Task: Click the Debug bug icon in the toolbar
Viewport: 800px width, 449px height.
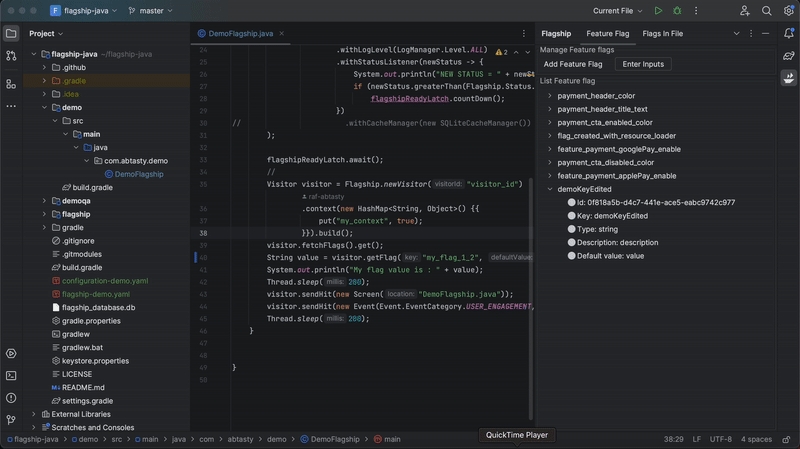Action: coord(677,10)
